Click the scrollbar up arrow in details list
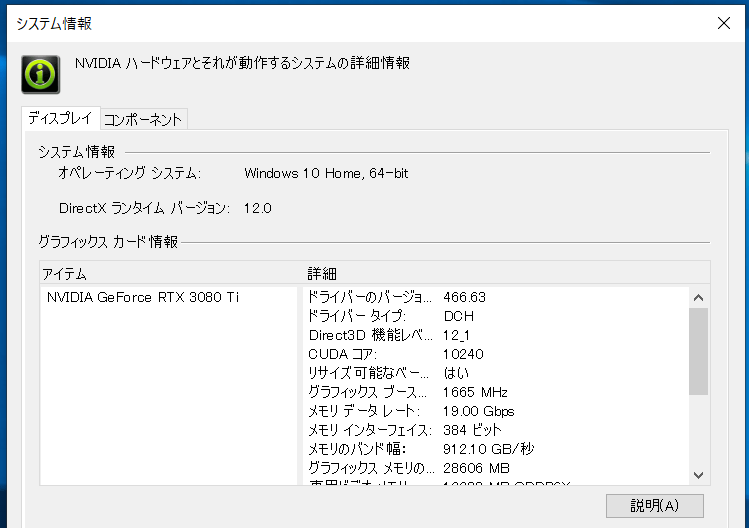 coord(698,298)
